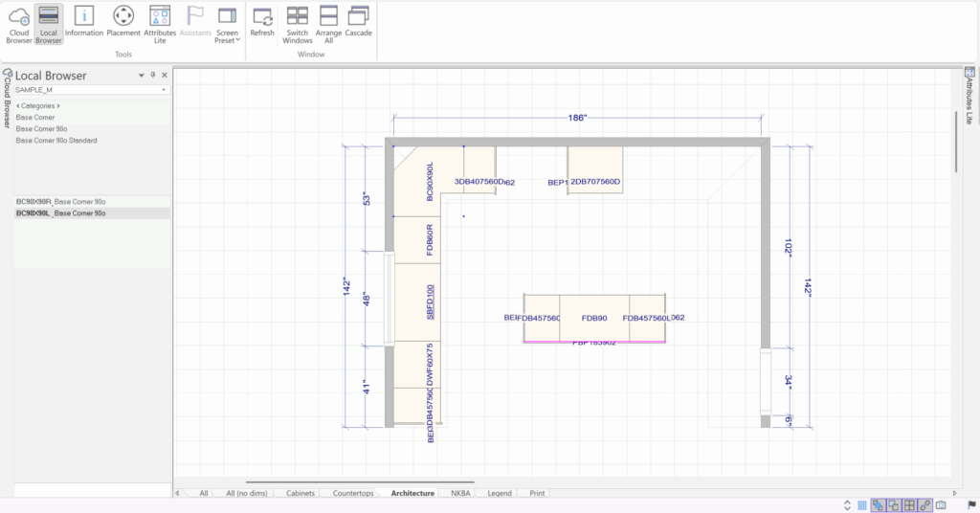Toggle the four-pane grid status icon

909,505
